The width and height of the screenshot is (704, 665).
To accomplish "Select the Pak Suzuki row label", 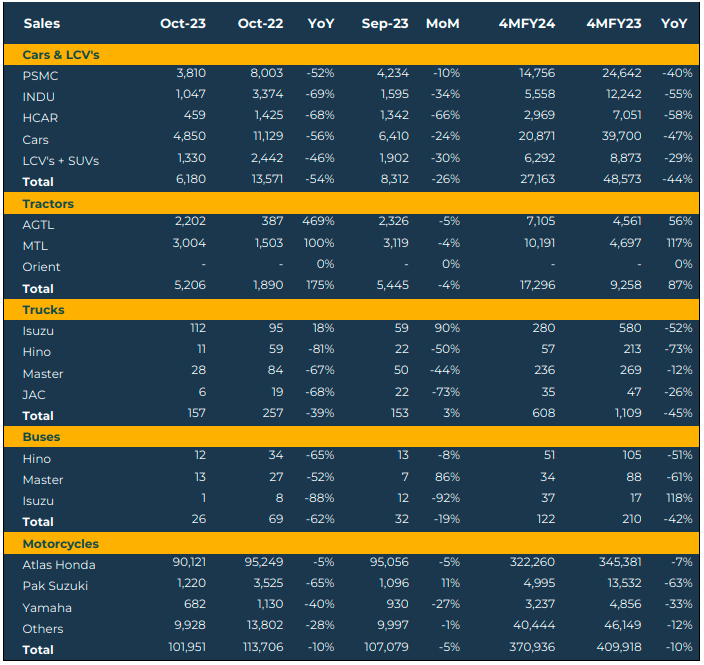I will [x=55, y=586].
